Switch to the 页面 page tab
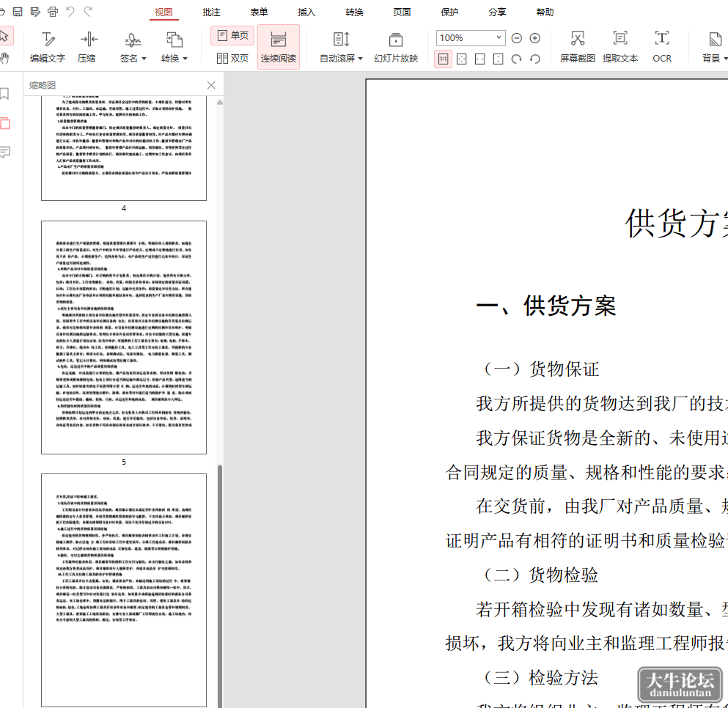This screenshot has width=728, height=708. tap(402, 12)
